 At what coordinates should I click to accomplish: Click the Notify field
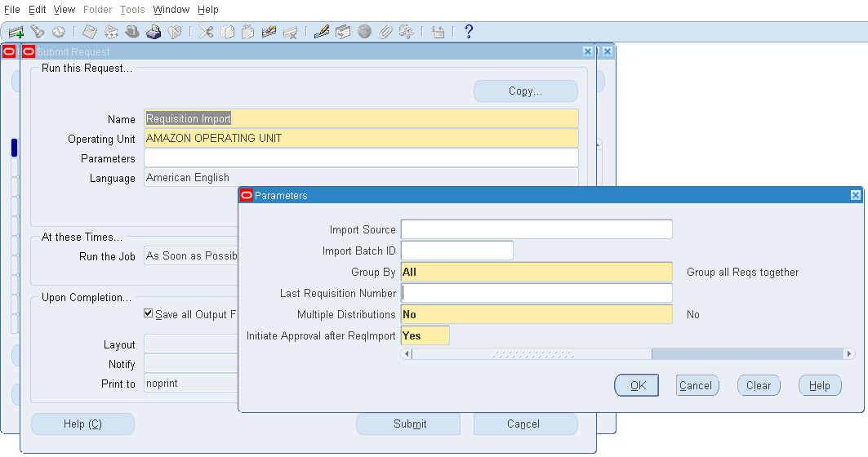(192, 363)
